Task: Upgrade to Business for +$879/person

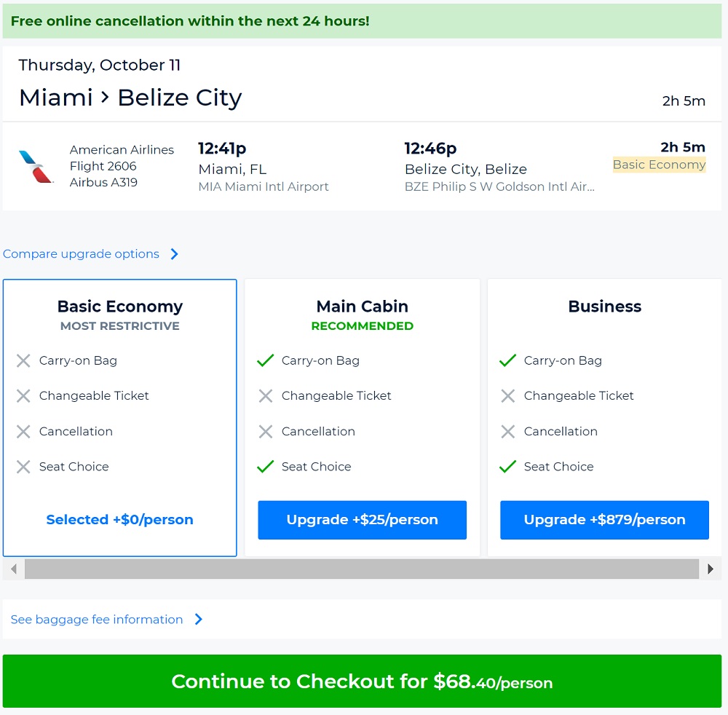Action: point(604,520)
